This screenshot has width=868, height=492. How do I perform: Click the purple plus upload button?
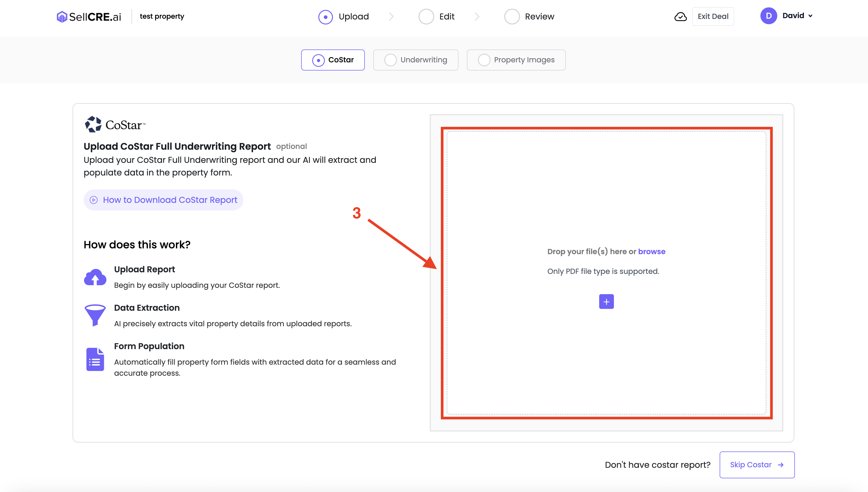click(606, 302)
